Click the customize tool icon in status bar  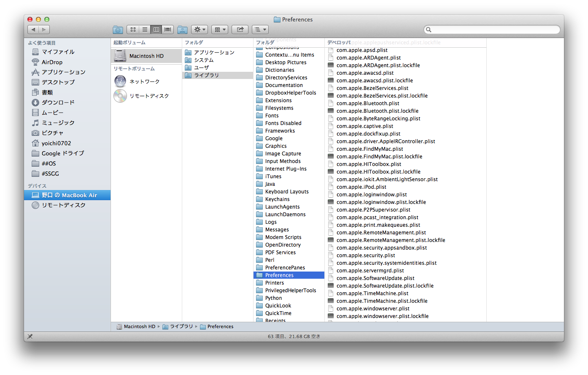tap(30, 337)
